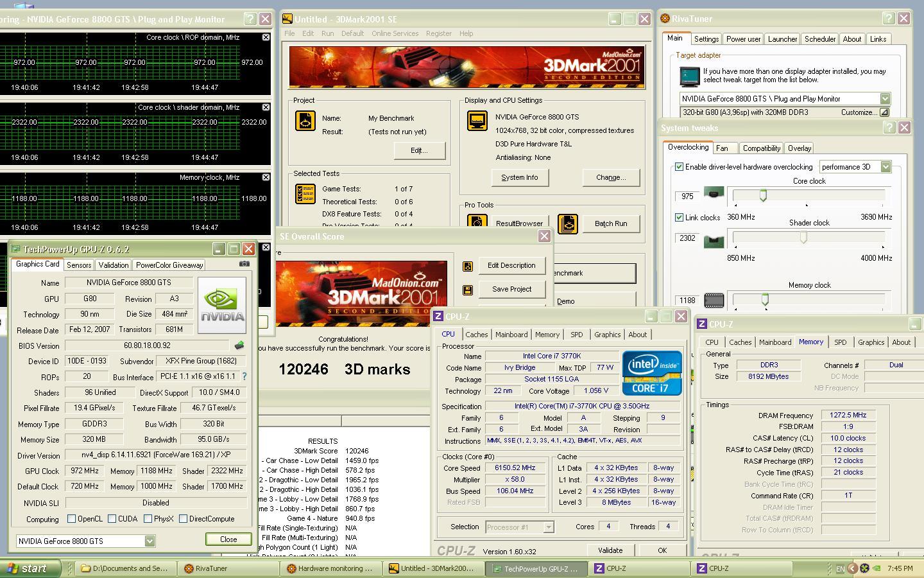Image resolution: width=924 pixels, height=578 pixels.
Task: Open the SPD tab in the right CPU-Z window
Action: [x=840, y=342]
